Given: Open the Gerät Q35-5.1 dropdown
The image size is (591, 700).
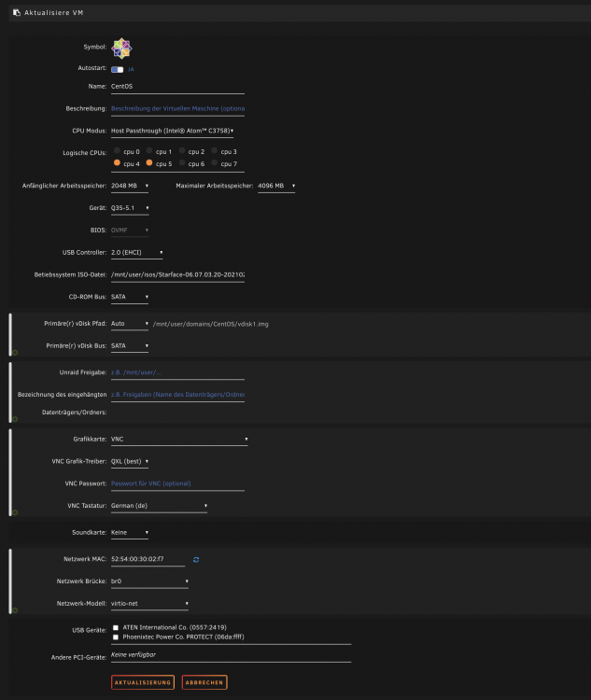Looking at the screenshot, I should pos(130,208).
